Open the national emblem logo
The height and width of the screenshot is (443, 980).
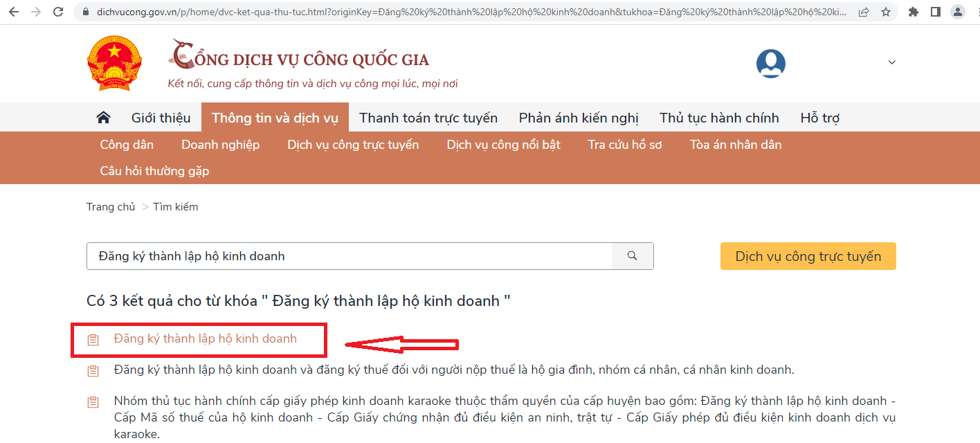point(114,62)
